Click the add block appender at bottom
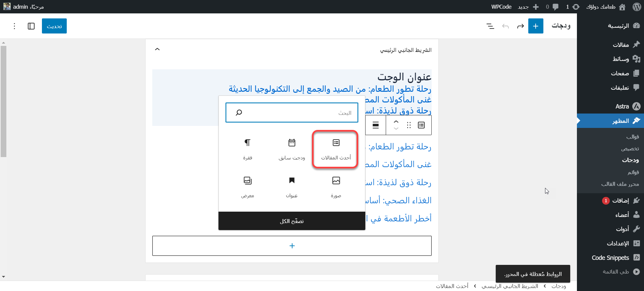Screen dimensions: 644x291 292,246
